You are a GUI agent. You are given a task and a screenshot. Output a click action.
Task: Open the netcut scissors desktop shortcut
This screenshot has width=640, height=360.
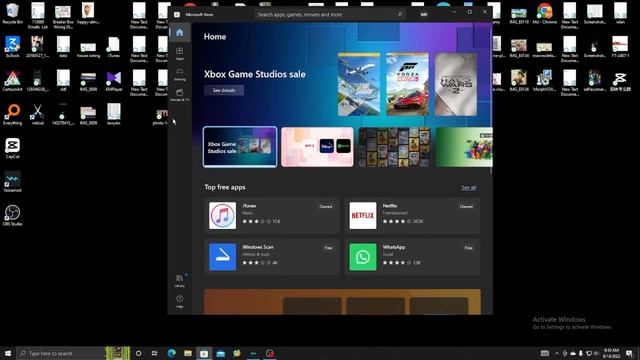tap(38, 114)
